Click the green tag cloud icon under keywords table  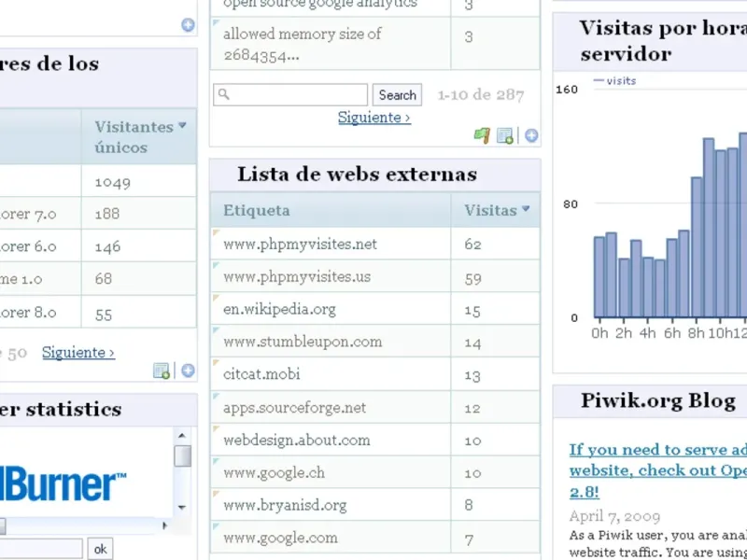(482, 135)
